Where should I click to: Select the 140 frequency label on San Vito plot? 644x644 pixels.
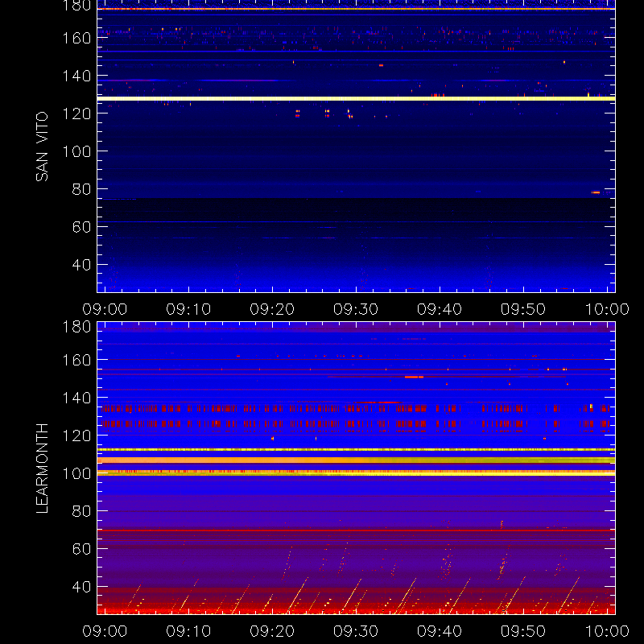(76, 76)
